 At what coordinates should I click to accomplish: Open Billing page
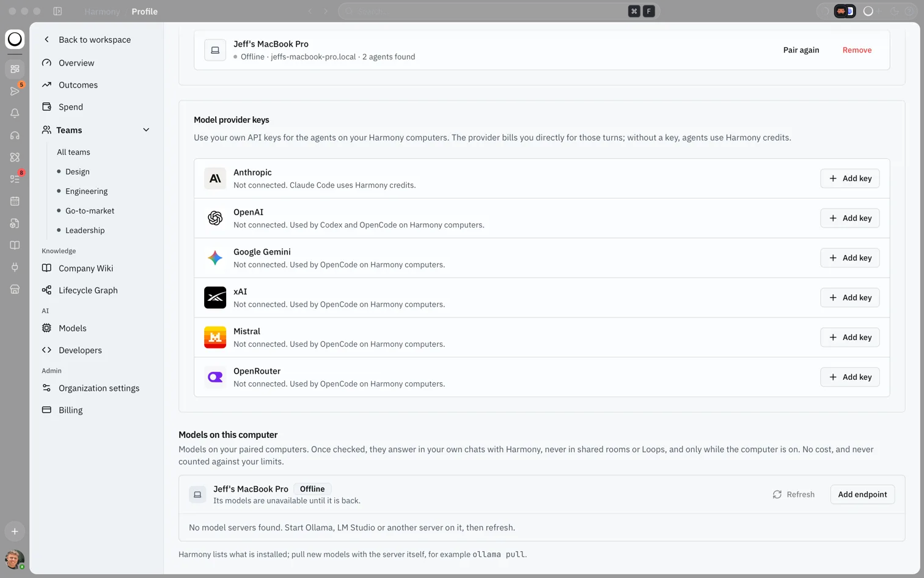(x=97, y=410)
